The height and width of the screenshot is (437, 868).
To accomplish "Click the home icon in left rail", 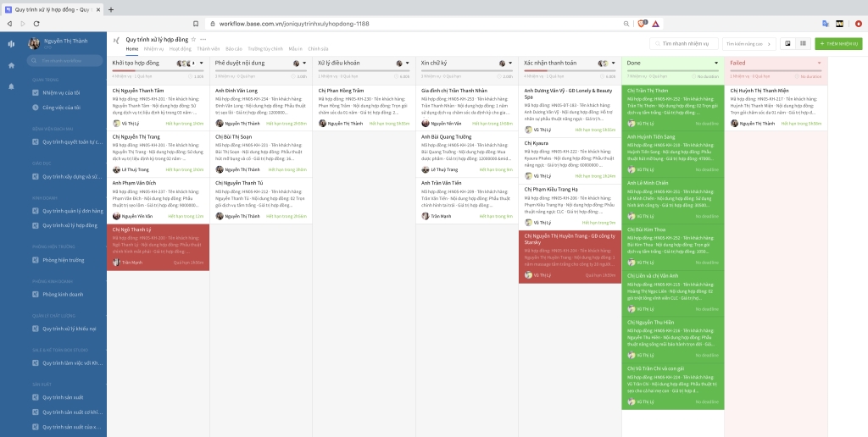I will [11, 65].
